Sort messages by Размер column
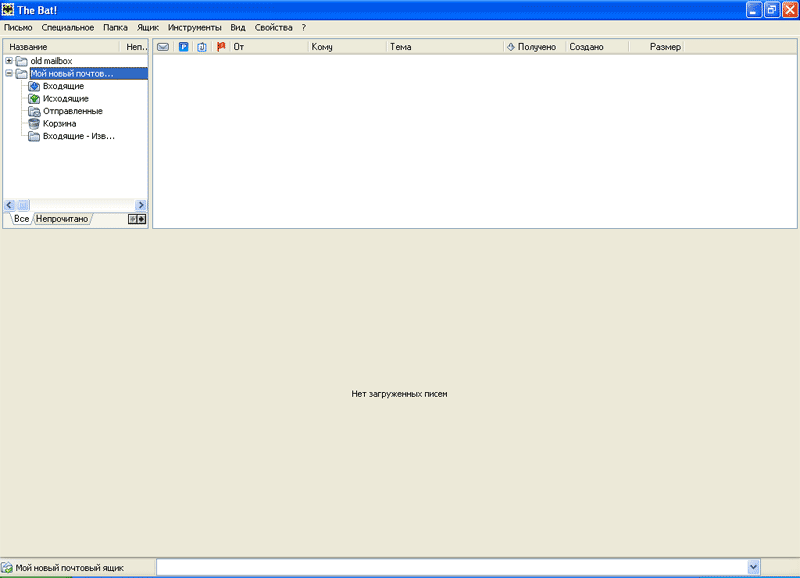The image size is (800, 578). [x=656, y=47]
